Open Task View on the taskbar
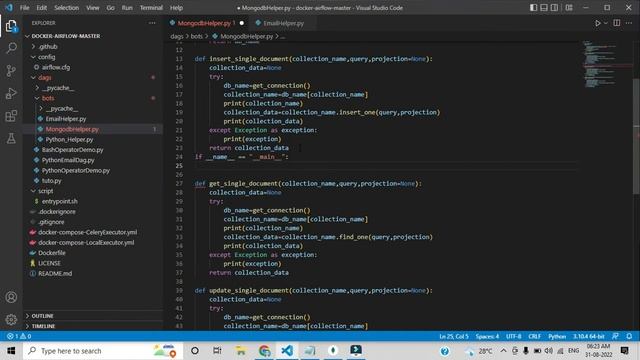640x360 pixels. pyautogui.click(x=217, y=351)
